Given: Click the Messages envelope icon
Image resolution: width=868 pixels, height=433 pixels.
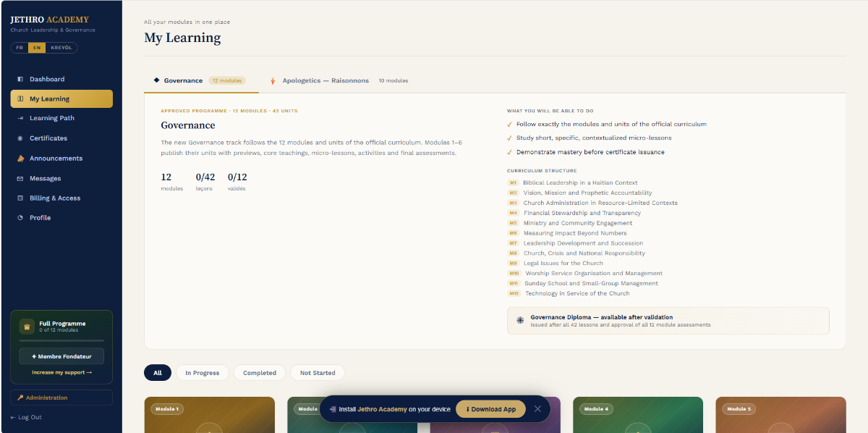Looking at the screenshot, I should click(20, 178).
